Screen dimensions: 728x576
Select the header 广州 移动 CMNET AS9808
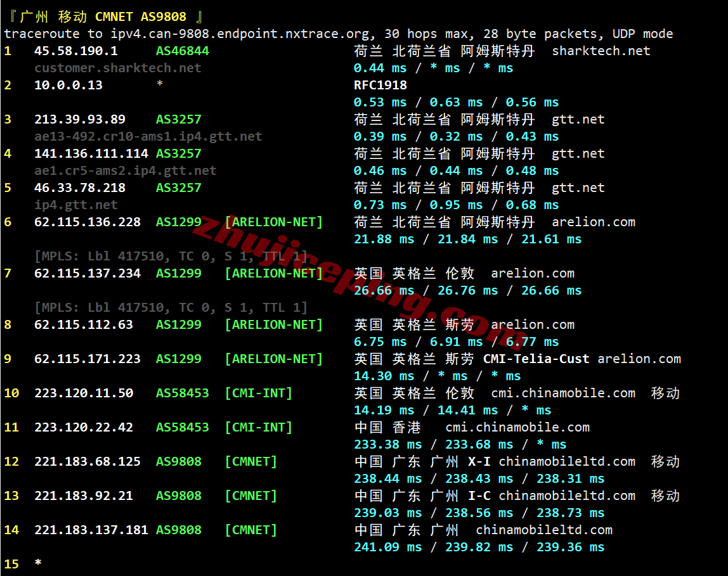pos(105,16)
